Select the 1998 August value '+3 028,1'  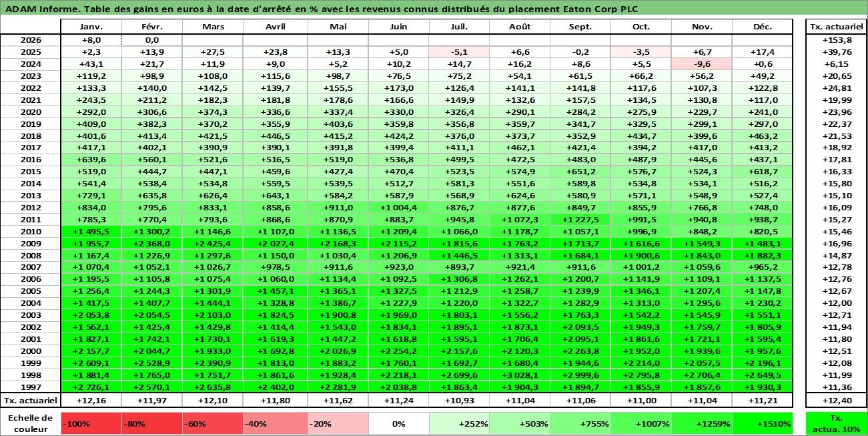pyautogui.click(x=520, y=375)
